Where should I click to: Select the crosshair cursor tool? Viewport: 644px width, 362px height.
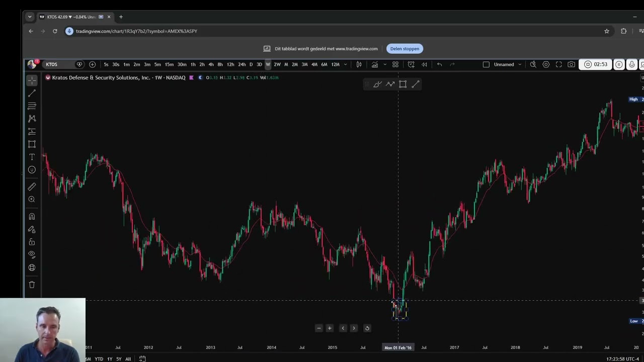coord(32,80)
